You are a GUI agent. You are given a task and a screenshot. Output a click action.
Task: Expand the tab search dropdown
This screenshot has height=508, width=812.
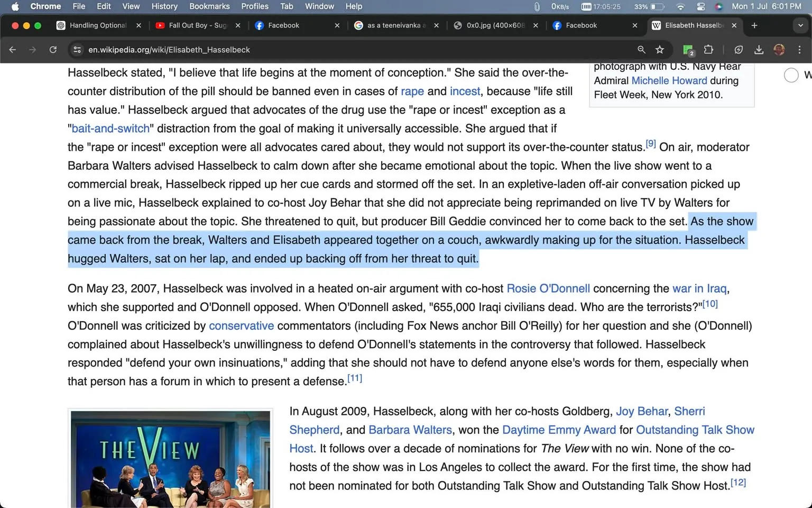800,25
